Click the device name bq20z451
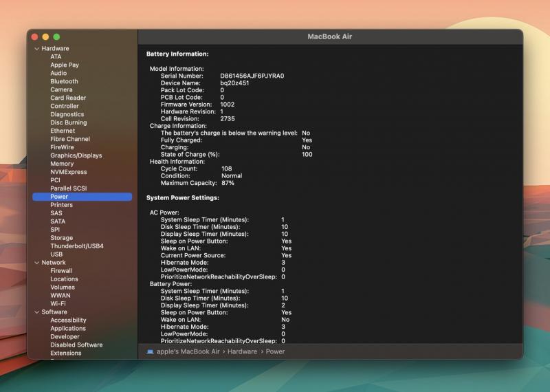 click(x=234, y=83)
